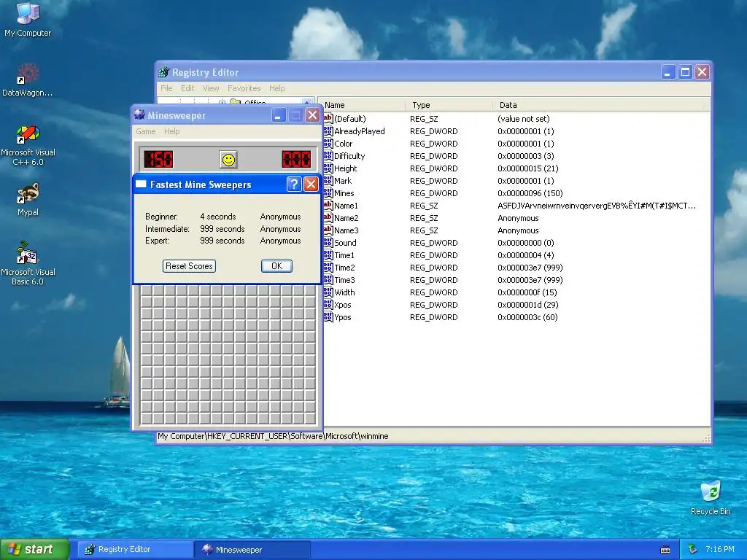Click the Minesweeper smiley face button
Viewport: 747px width, 560px height.
click(x=228, y=160)
